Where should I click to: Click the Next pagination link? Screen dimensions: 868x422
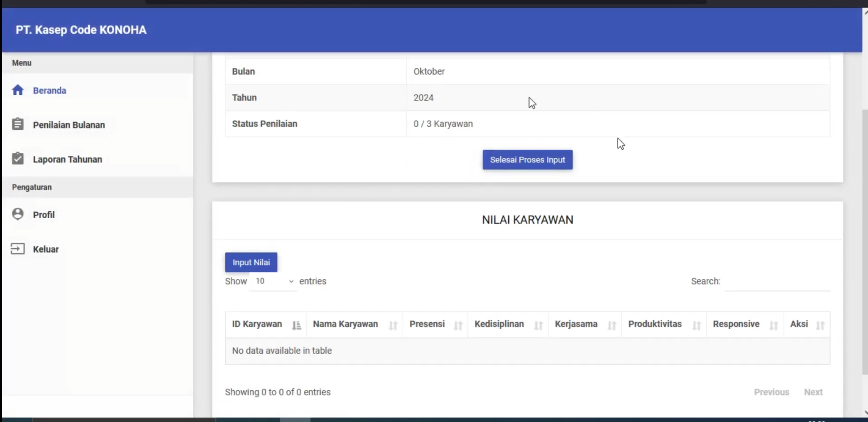pos(813,392)
